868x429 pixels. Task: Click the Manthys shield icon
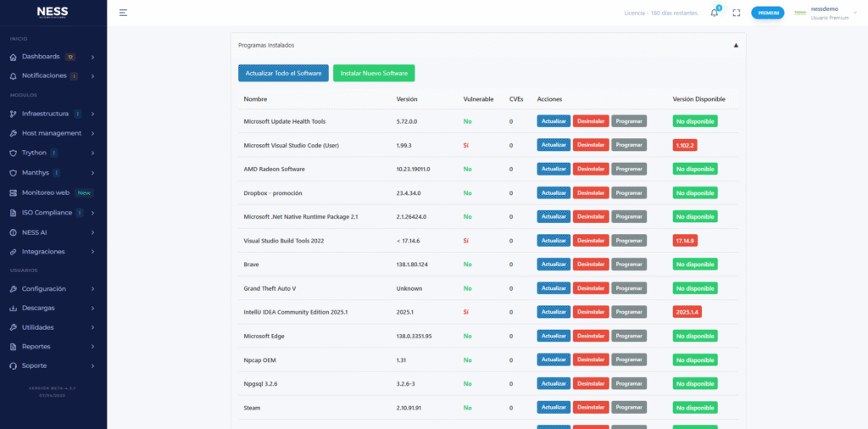[x=14, y=173]
